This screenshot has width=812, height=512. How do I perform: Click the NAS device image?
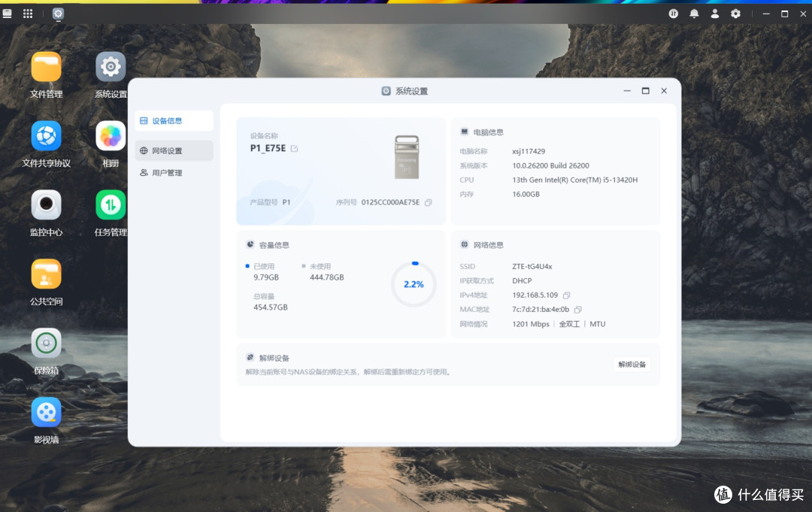coord(407,157)
